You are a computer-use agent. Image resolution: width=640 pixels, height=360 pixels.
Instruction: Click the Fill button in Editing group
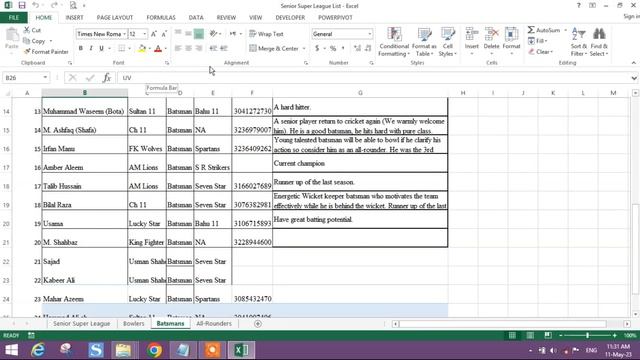coord(538,41)
